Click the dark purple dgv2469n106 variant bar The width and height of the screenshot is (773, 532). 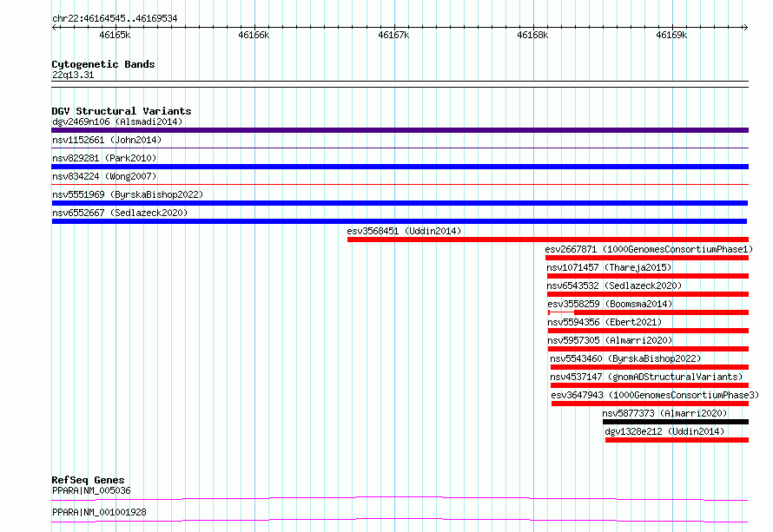(400, 130)
